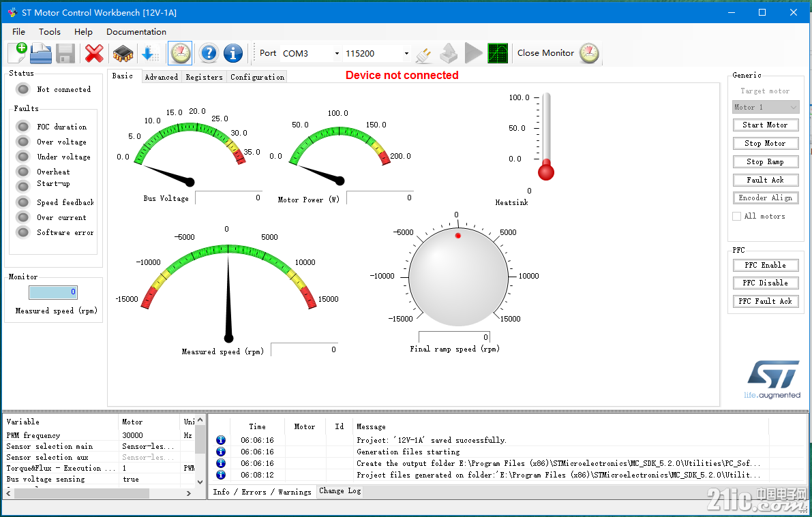Switch to the Configuration tab
The image size is (812, 517).
coord(258,77)
